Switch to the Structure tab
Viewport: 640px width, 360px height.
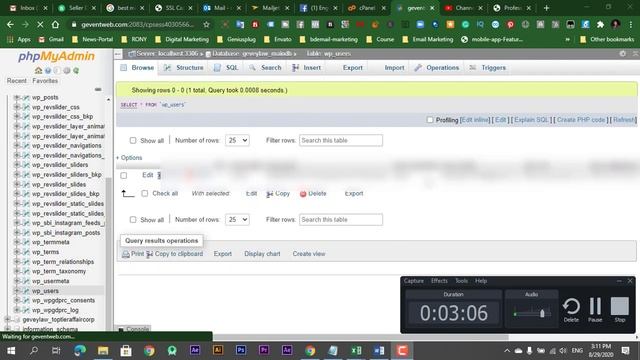click(x=184, y=68)
